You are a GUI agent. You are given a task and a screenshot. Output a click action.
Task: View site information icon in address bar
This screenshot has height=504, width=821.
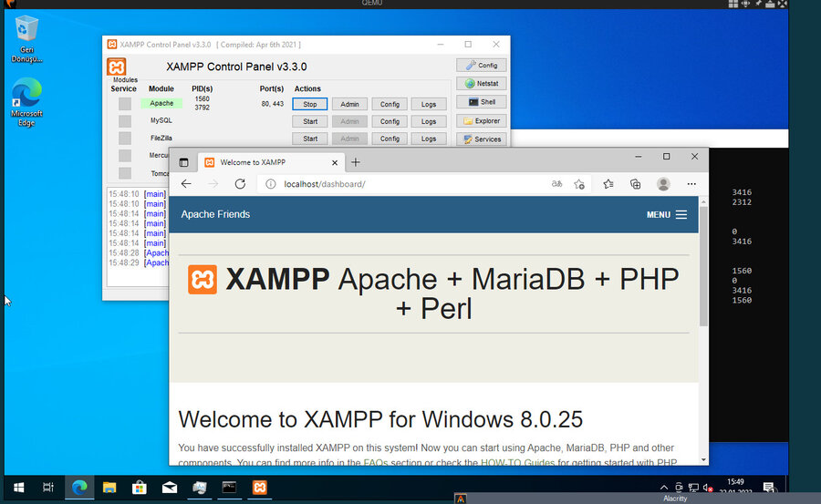tap(270, 184)
